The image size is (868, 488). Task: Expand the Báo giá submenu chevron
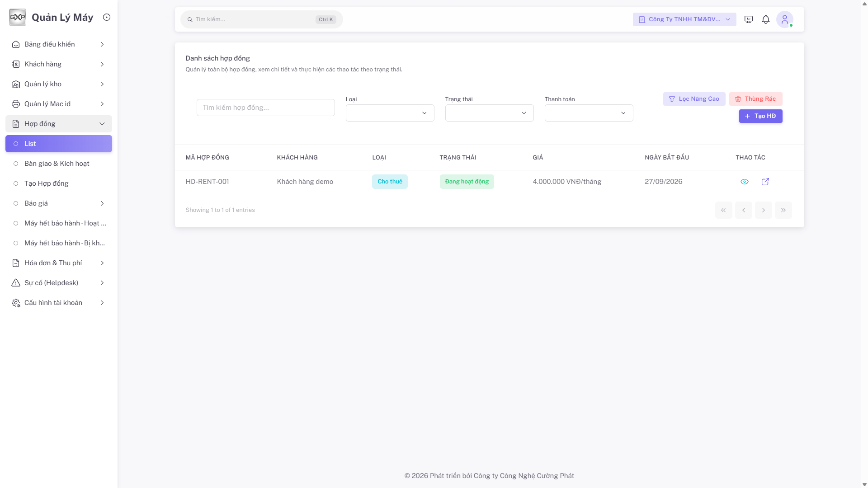102,203
